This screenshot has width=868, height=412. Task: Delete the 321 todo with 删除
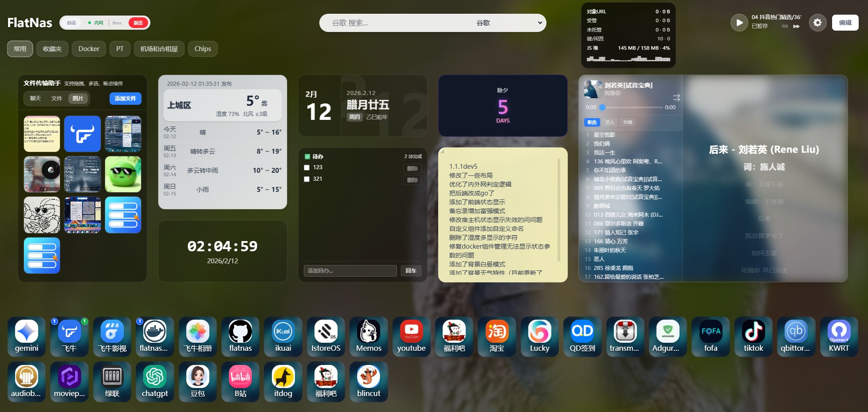pyautogui.click(x=412, y=180)
